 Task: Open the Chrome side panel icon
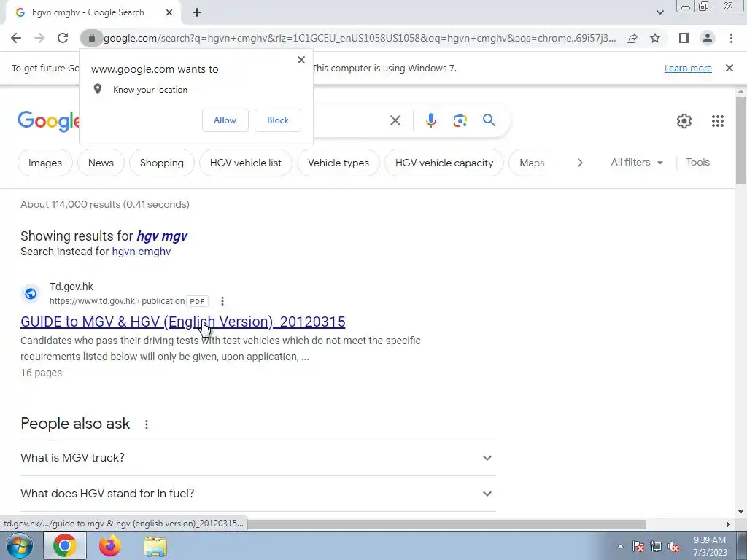[x=684, y=38]
